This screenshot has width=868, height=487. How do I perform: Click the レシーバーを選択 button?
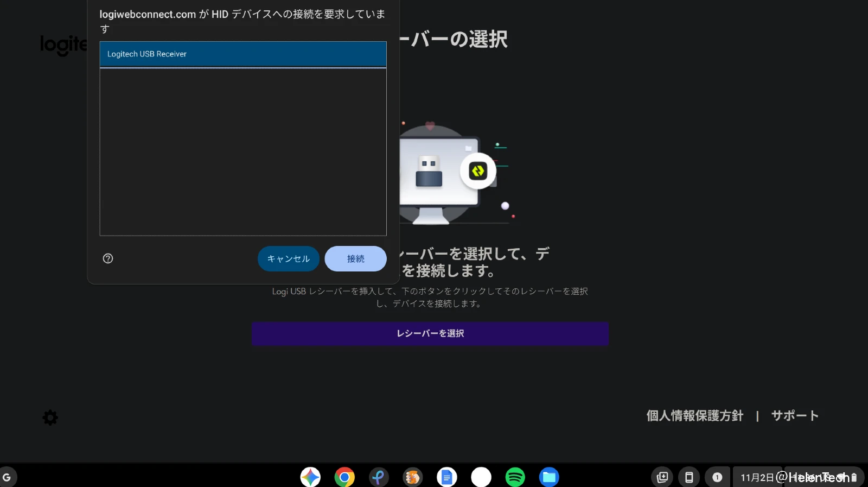coord(430,333)
